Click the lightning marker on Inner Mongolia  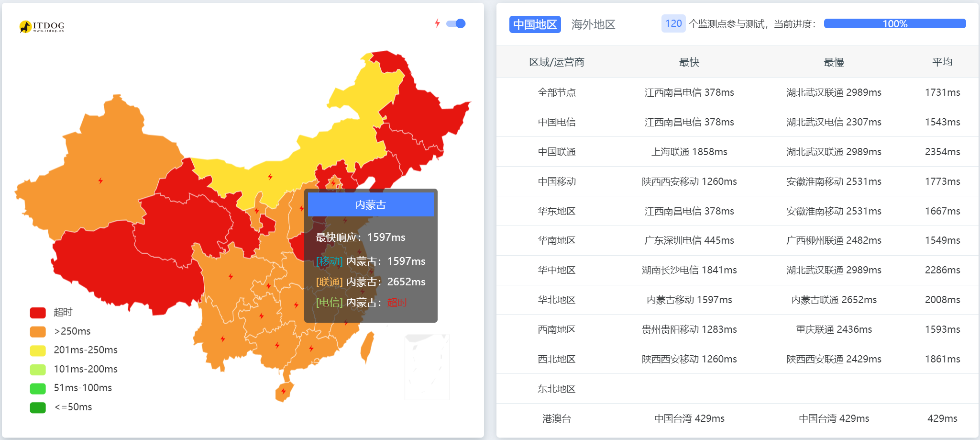tap(270, 177)
